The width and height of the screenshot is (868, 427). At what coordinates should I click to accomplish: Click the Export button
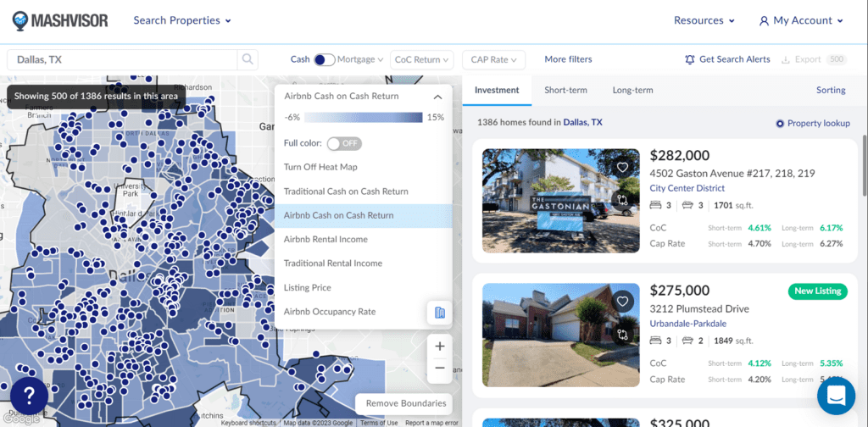[814, 59]
